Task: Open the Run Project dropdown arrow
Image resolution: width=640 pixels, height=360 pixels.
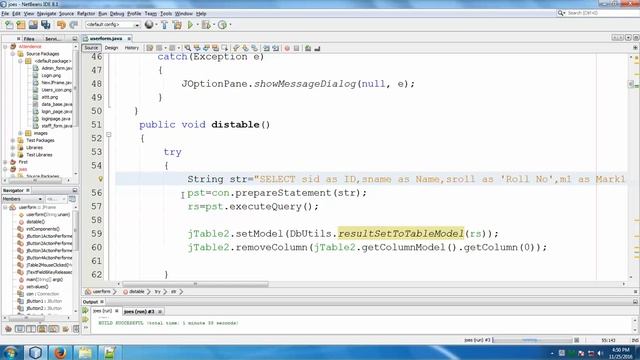Action: click(x=198, y=25)
